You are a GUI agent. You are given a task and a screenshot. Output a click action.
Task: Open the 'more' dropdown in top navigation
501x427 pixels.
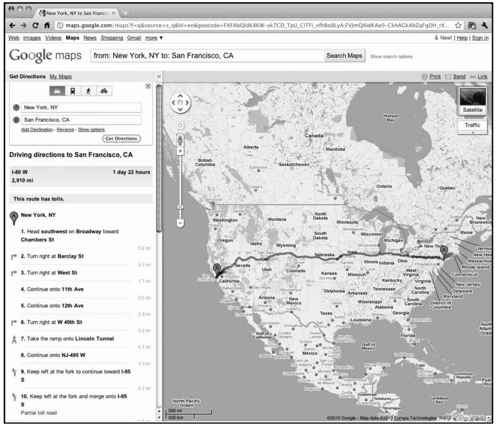coord(154,38)
